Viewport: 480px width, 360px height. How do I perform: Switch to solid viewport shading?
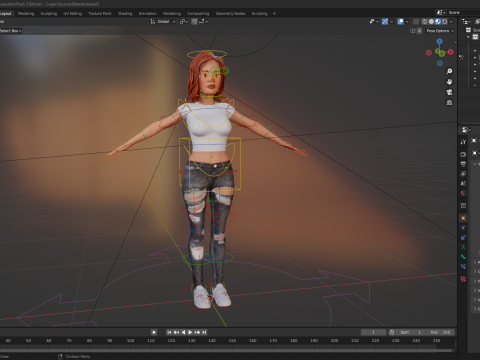(431, 22)
